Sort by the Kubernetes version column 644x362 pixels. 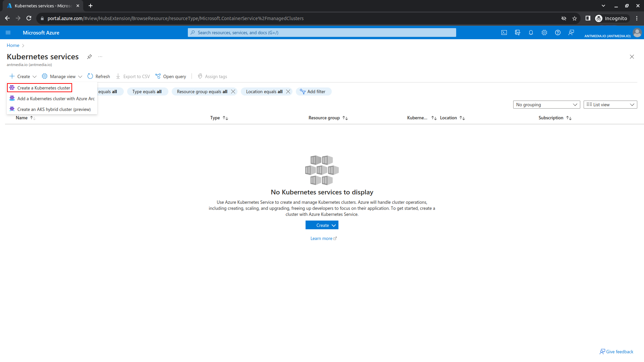422,118
